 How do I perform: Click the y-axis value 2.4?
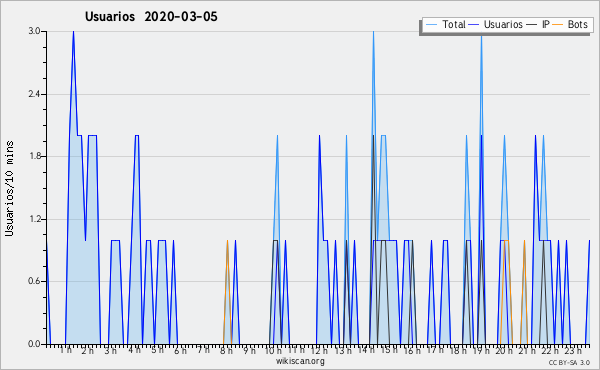click(x=34, y=94)
